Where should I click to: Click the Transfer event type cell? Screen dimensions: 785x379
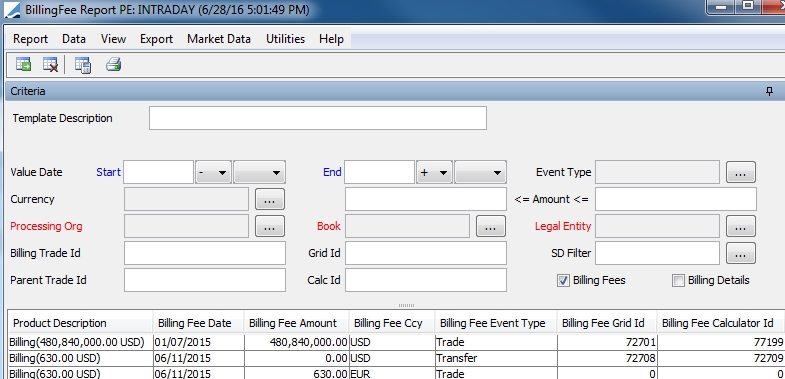(496, 358)
